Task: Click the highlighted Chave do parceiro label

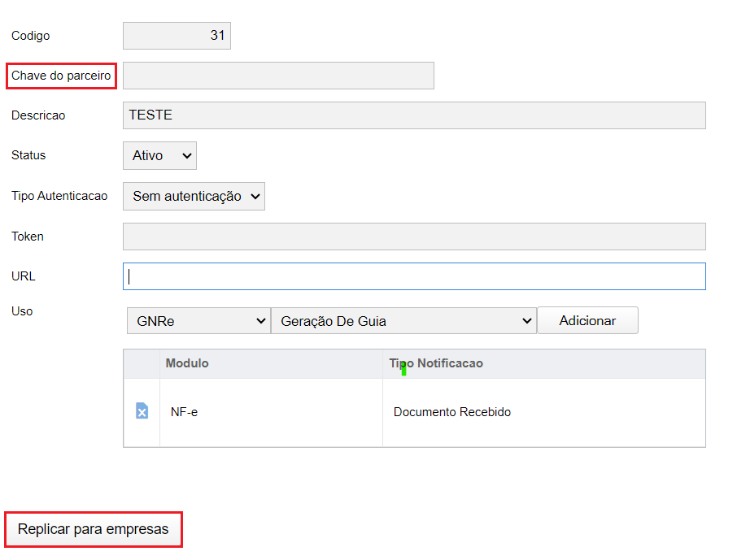Action: coord(61,76)
